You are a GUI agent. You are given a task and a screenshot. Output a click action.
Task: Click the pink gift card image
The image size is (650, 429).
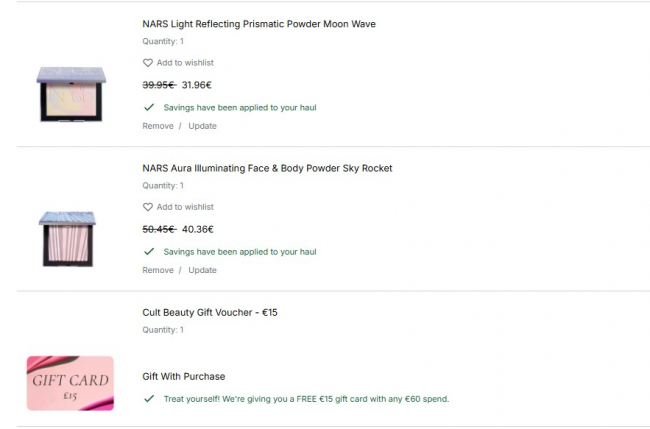pos(70,383)
